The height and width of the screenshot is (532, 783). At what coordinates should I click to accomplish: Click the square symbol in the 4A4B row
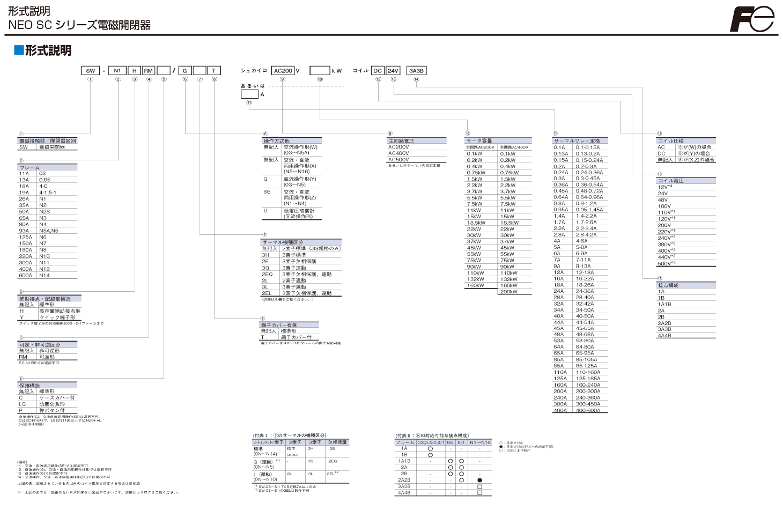click(x=479, y=492)
